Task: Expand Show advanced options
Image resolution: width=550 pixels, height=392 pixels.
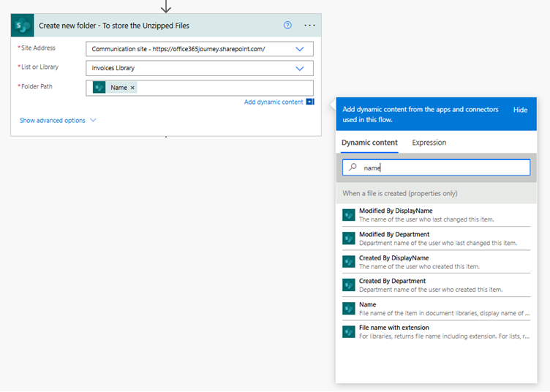Action: (58, 120)
